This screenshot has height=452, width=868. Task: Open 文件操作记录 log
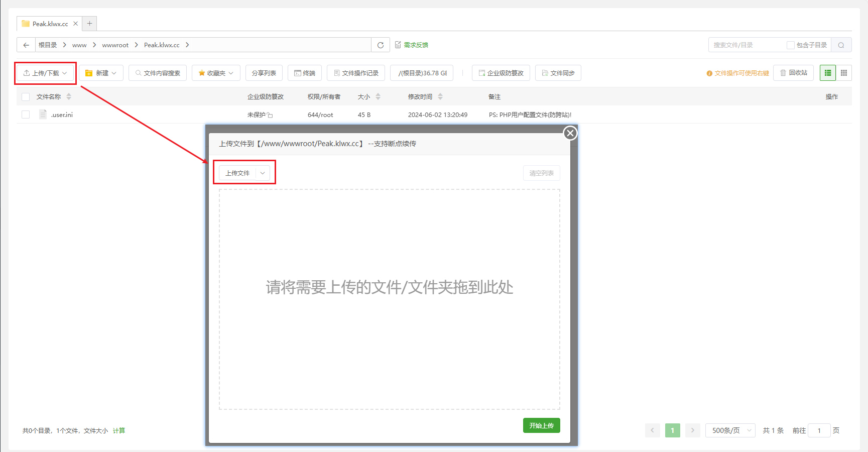pos(356,73)
